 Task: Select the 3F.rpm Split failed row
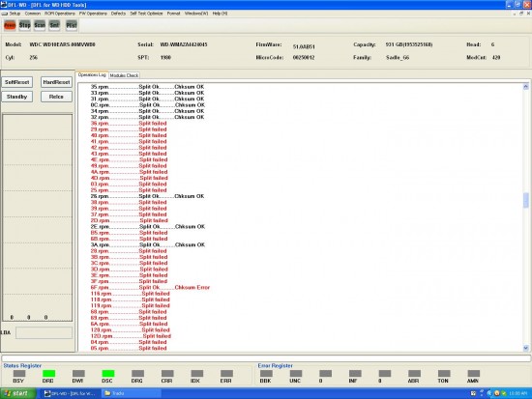129,281
